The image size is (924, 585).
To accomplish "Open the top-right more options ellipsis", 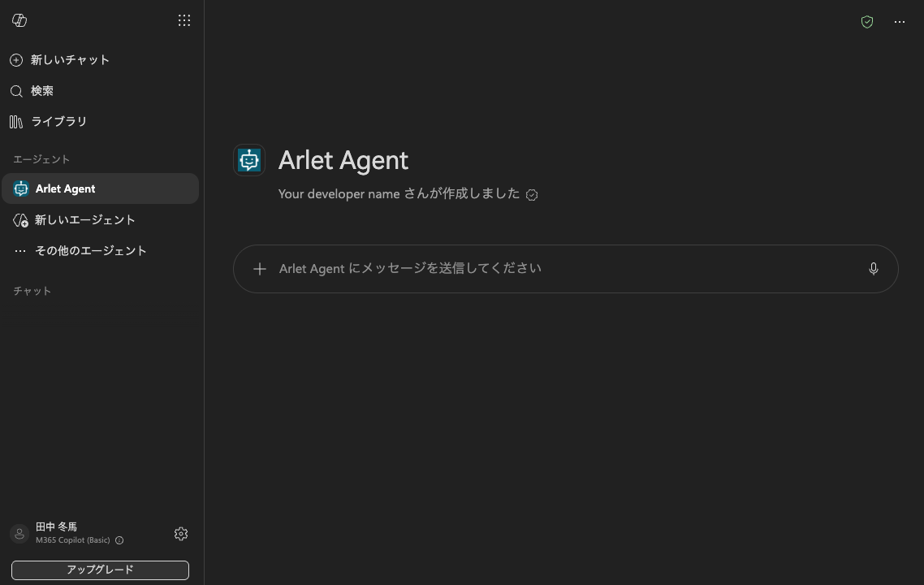I will coord(900,22).
